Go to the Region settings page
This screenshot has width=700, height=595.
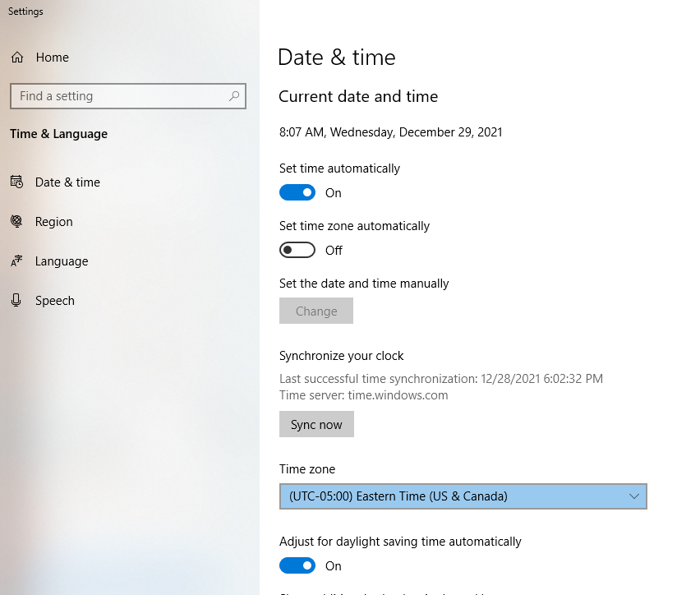[x=53, y=222]
